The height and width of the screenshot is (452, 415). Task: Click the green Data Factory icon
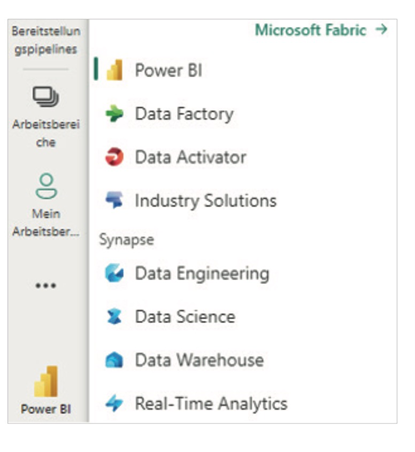click(x=114, y=113)
